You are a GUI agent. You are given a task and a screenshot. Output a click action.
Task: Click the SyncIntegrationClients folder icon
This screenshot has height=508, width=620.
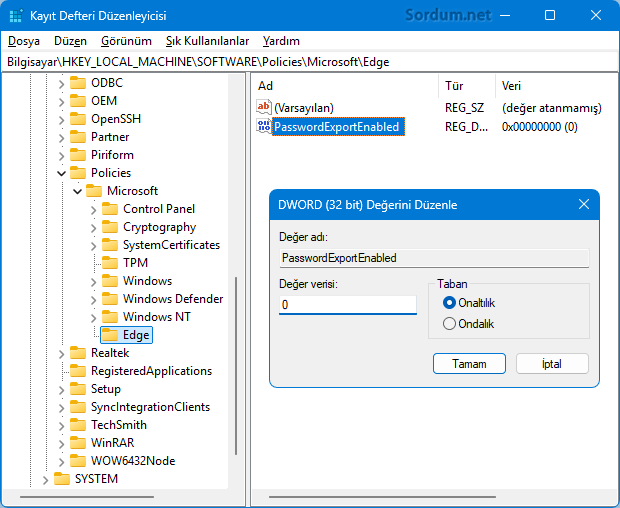coord(78,407)
